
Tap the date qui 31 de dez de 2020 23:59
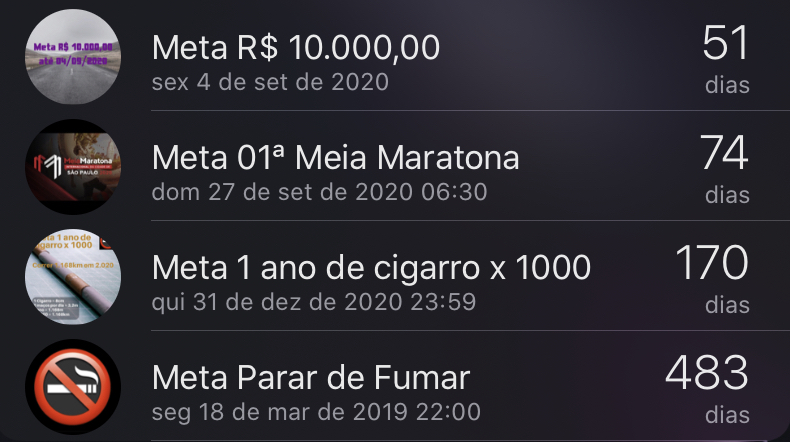[x=314, y=301]
